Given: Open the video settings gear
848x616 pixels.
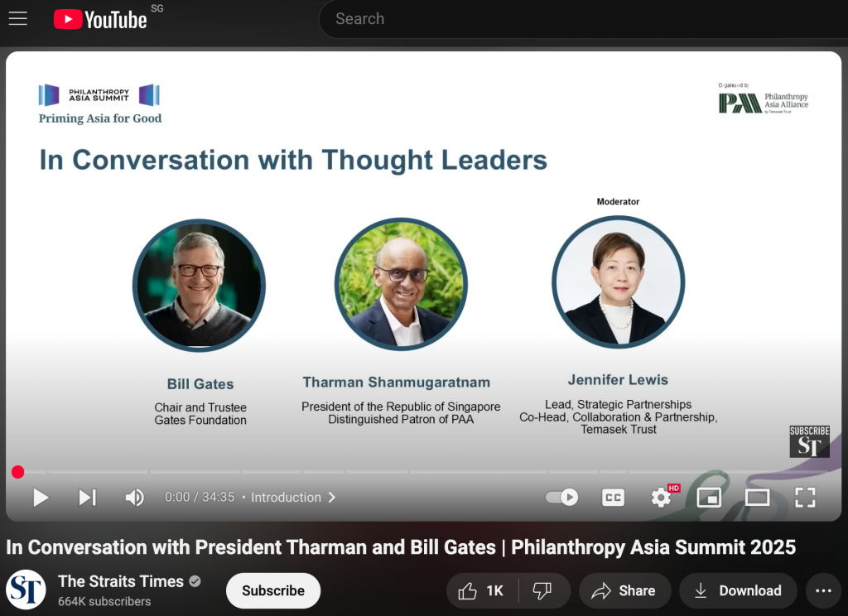Looking at the screenshot, I should pos(661,497).
